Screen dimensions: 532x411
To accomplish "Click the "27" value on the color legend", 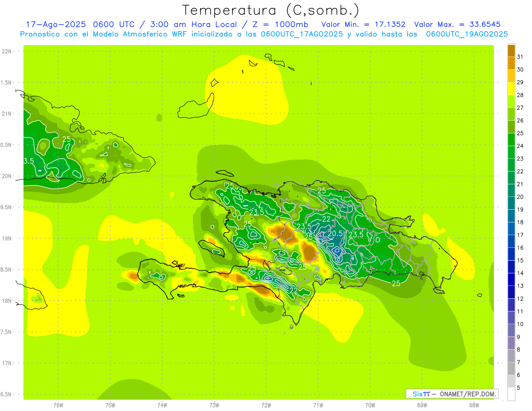I will coord(520,108).
